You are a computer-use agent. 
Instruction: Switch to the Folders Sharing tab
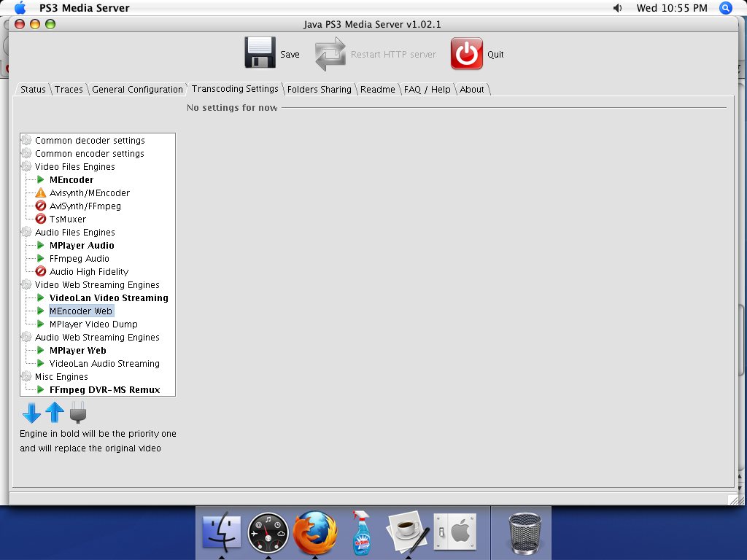[319, 89]
